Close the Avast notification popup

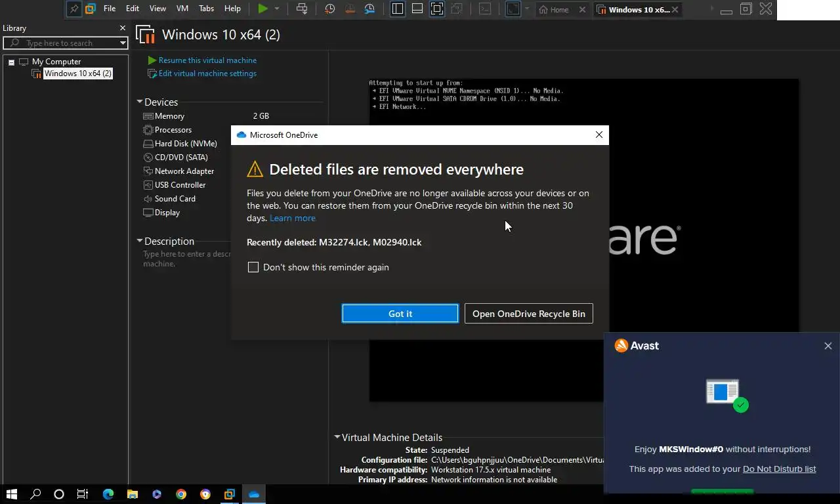(x=828, y=346)
